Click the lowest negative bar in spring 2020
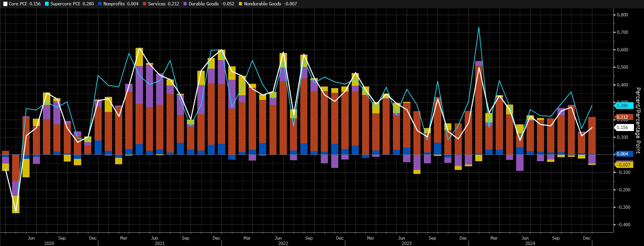Viewport: 644px width, 246px height. coord(16,184)
